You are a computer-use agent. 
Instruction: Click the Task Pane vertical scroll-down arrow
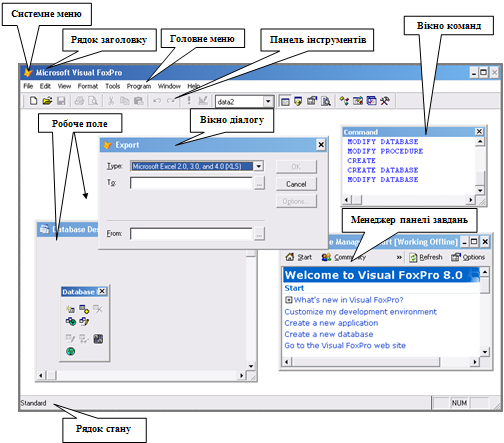(x=485, y=352)
